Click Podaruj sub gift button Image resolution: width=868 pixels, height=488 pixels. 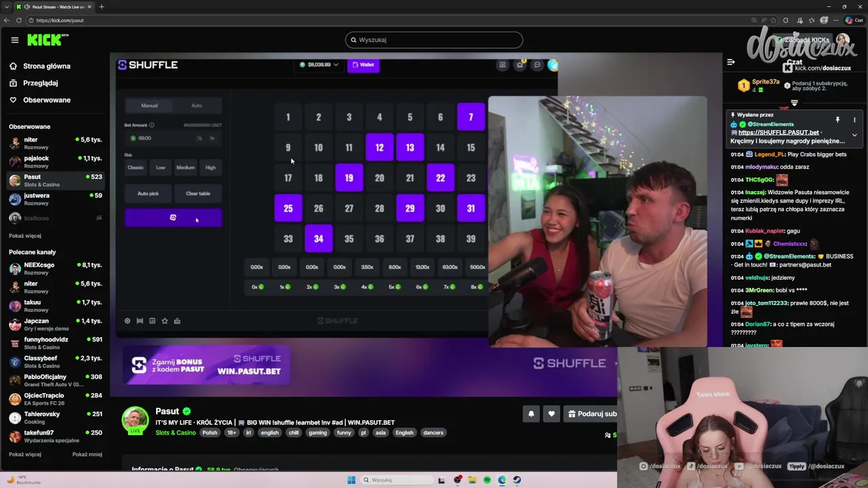(591, 413)
